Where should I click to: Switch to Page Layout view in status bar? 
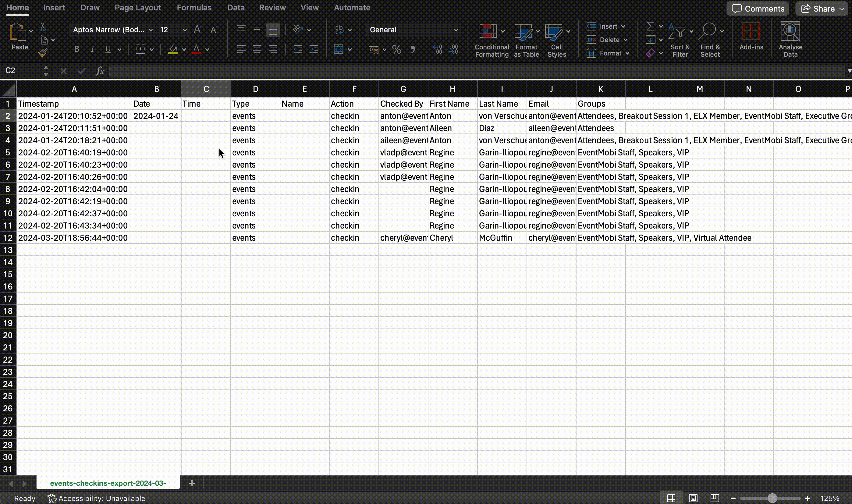[x=693, y=498]
